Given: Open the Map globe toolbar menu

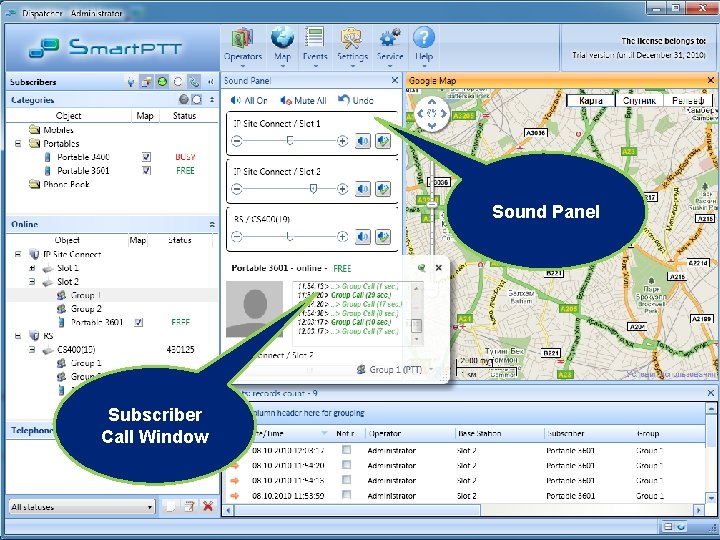Looking at the screenshot, I should [282, 45].
